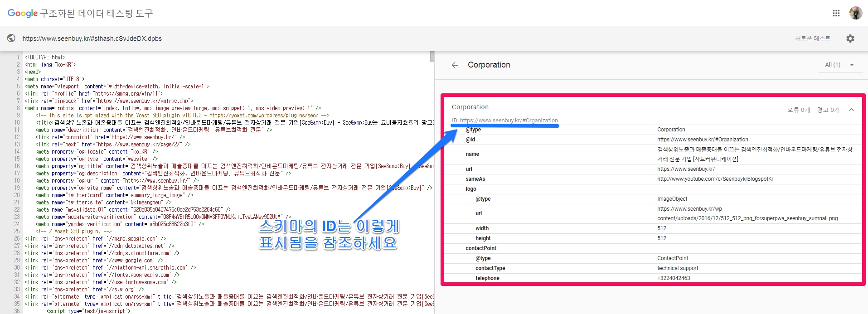Image resolution: width=868 pixels, height=314 pixels.
Task: Select the logo @type value ImageObject
Action: tap(672, 199)
